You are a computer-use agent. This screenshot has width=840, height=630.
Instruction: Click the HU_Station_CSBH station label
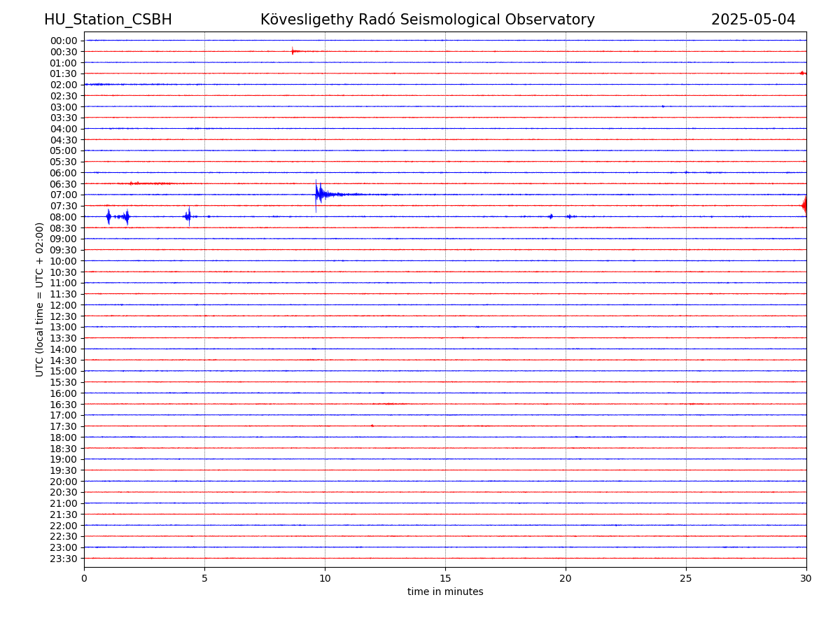108,20
